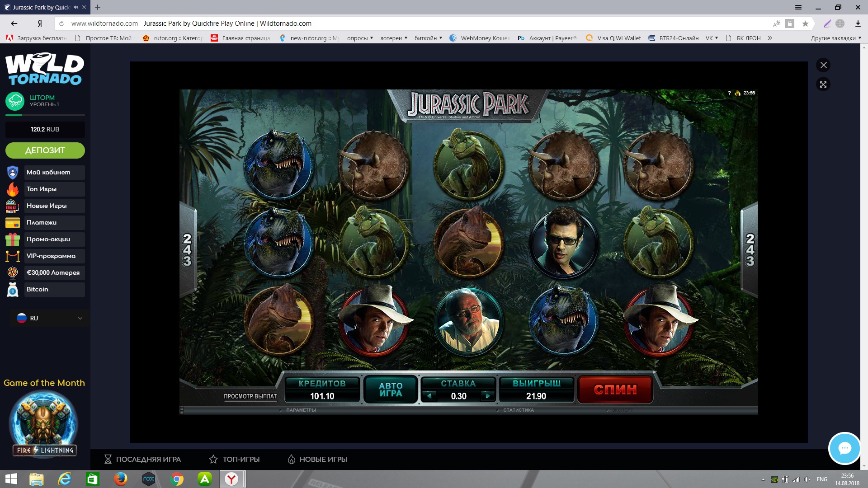Viewport: 868px width, 488px height.
Task: Increase the bet with right arrow
Action: click(x=487, y=396)
